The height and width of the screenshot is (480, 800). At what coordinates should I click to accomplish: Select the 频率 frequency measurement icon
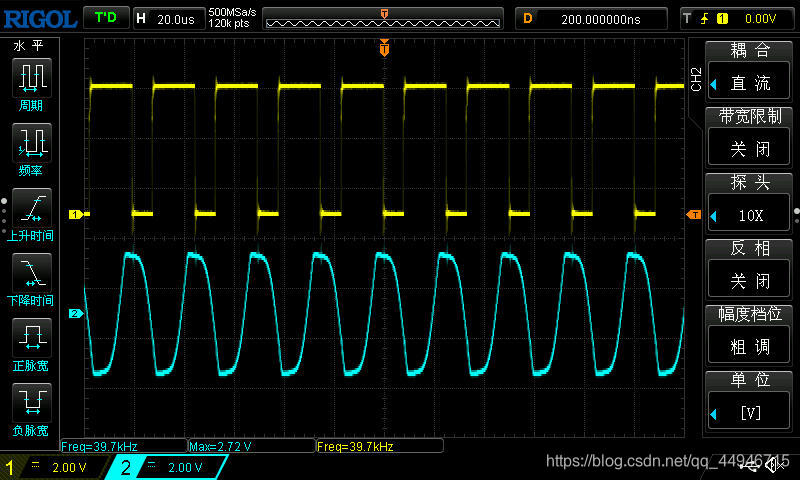[31, 143]
